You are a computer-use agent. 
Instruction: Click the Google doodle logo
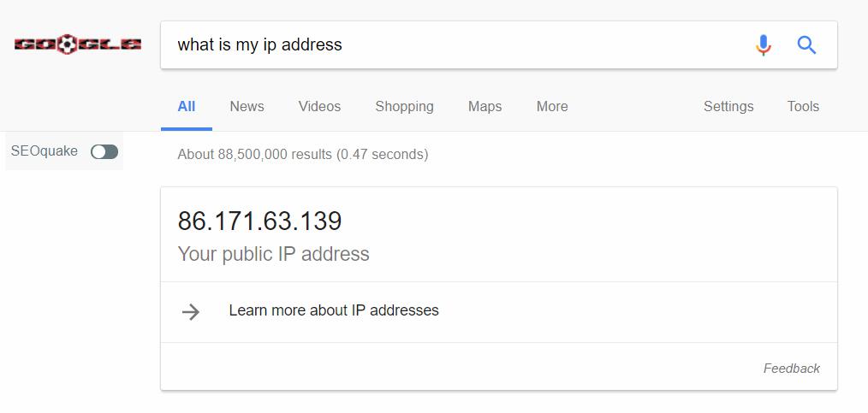(x=78, y=44)
